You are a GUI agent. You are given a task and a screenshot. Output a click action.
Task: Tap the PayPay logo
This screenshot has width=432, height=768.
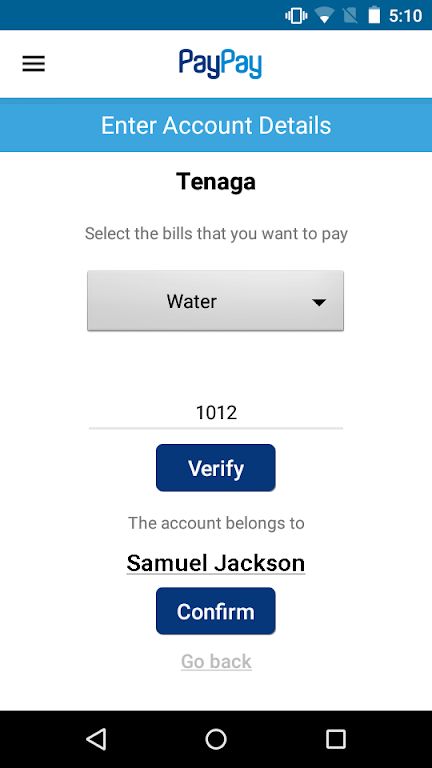pos(220,64)
